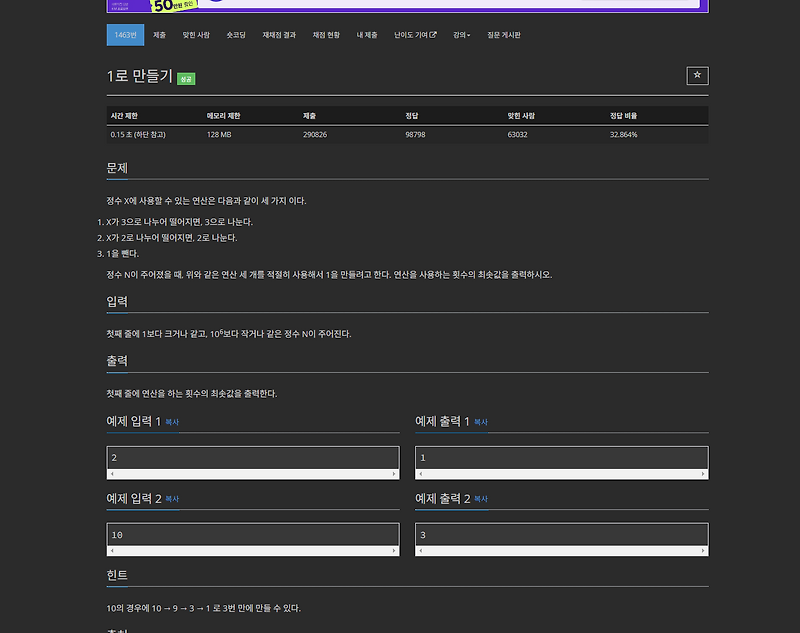Switch to the 제출 tab
Image resolution: width=800 pixels, height=633 pixels.
coord(158,33)
